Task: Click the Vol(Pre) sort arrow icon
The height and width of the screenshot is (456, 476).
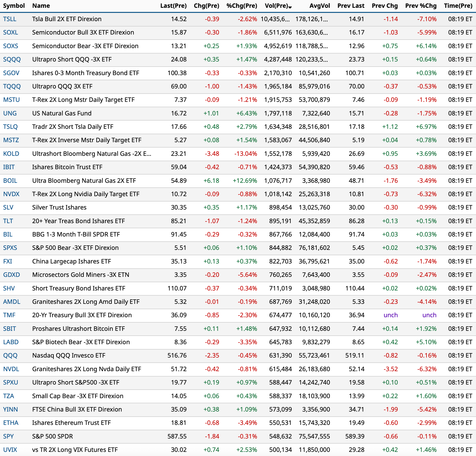Action: click(290, 7)
